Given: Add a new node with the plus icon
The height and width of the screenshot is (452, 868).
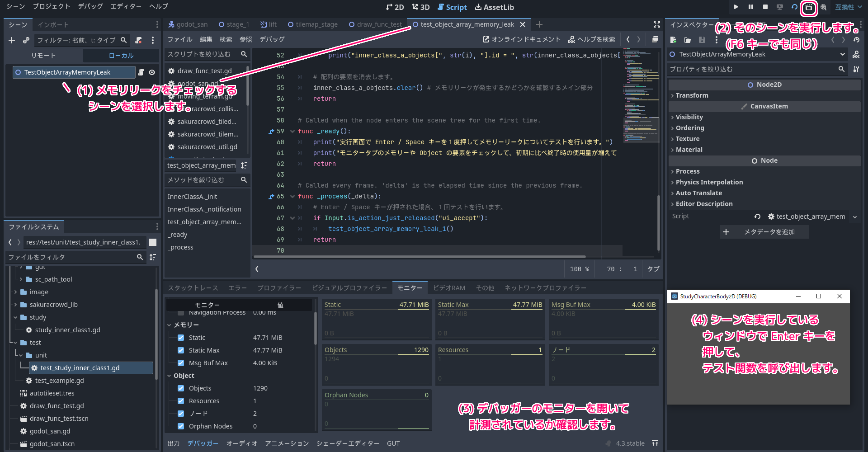Looking at the screenshot, I should click(x=12, y=40).
